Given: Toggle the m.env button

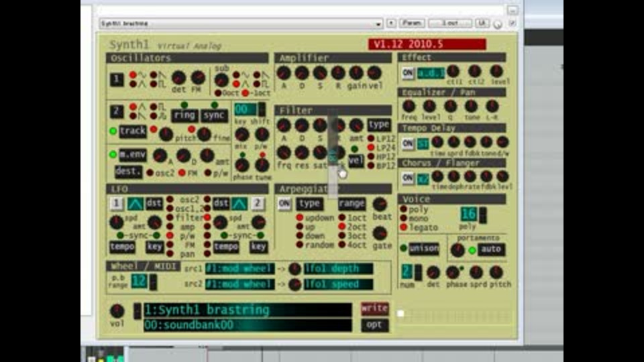Looking at the screenshot, I should (x=132, y=155).
